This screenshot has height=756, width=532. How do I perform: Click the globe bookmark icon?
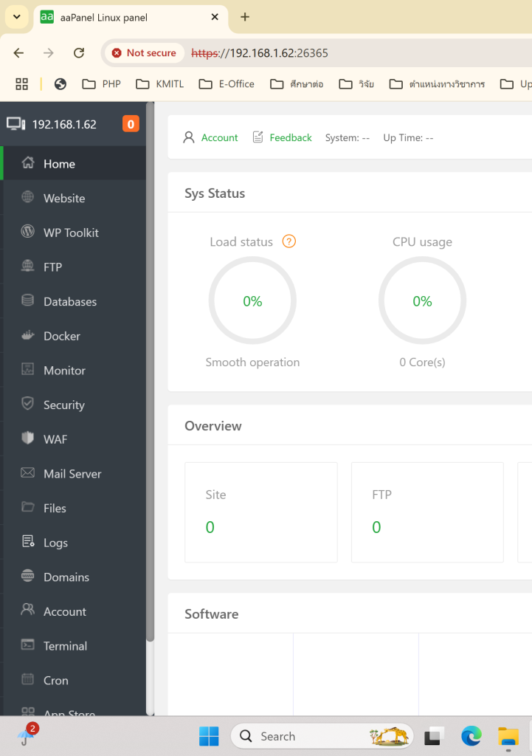61,84
